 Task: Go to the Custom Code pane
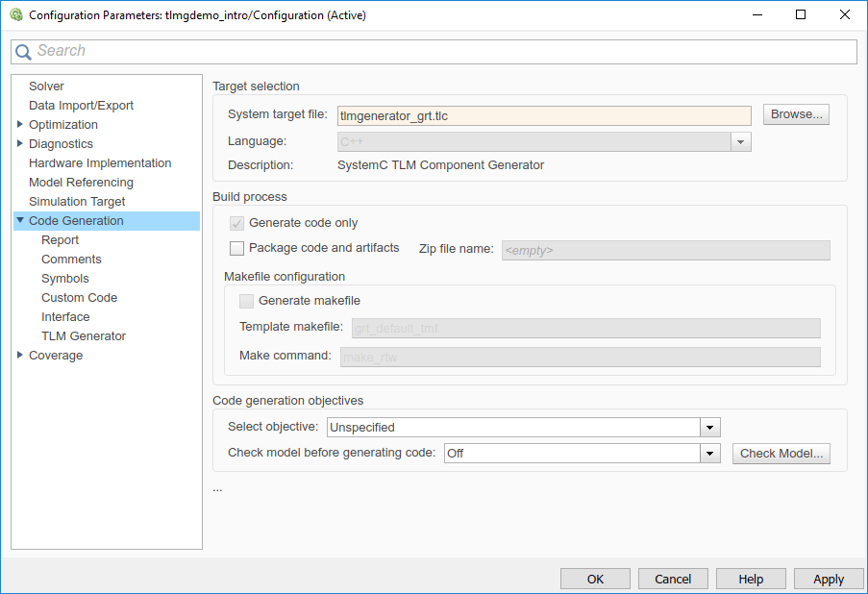(x=79, y=298)
